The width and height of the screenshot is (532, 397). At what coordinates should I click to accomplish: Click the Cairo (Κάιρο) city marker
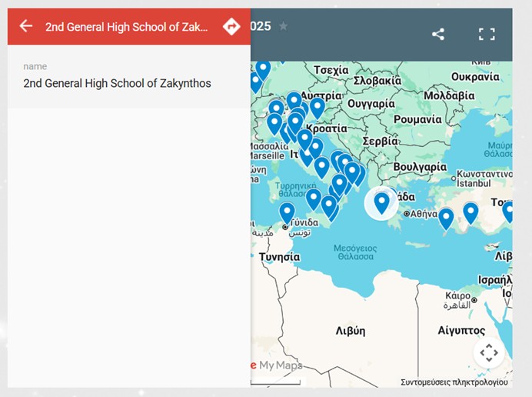pyautogui.click(x=475, y=300)
